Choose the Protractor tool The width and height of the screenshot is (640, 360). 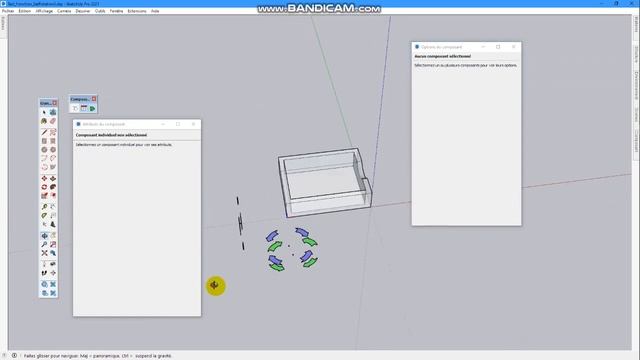(44, 215)
